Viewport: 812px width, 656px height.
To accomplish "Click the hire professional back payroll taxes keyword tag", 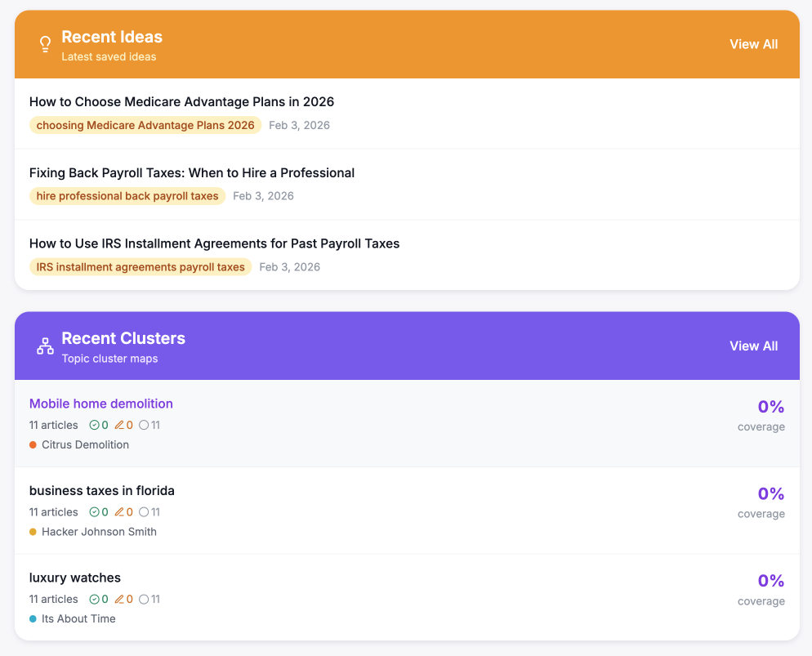I will [x=127, y=196].
